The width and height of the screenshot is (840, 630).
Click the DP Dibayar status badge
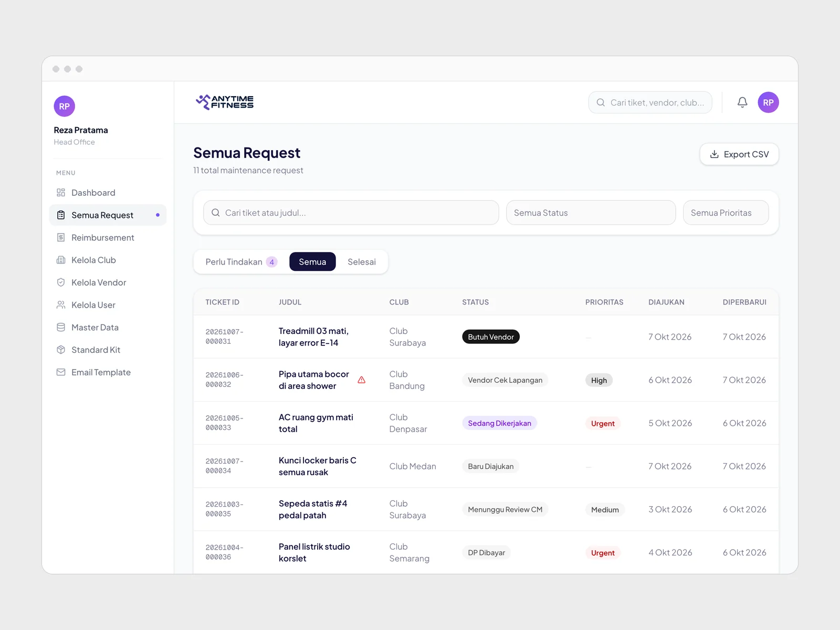[487, 552]
